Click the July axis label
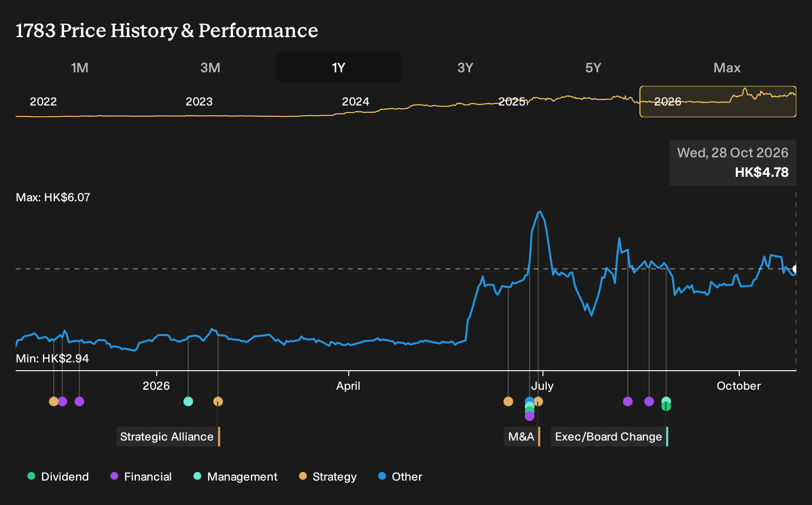 click(x=542, y=386)
